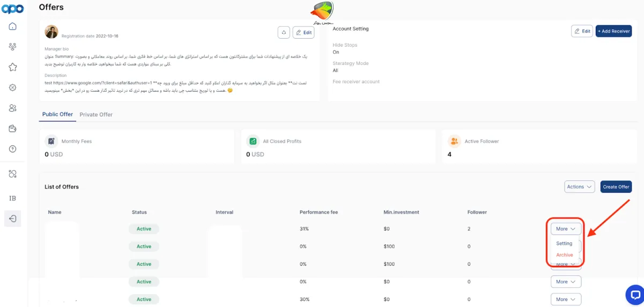Open the users icon in sidebar
The width and height of the screenshot is (644, 307).
click(13, 108)
